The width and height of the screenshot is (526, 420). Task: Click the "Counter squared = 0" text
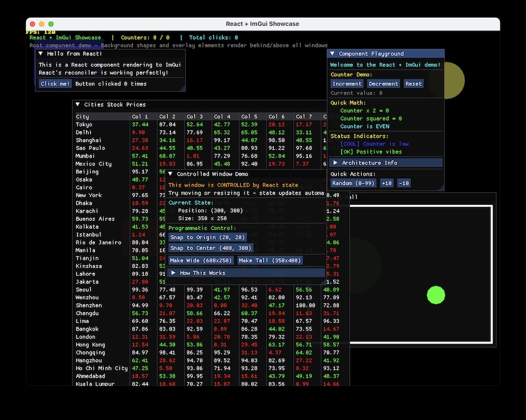point(371,119)
